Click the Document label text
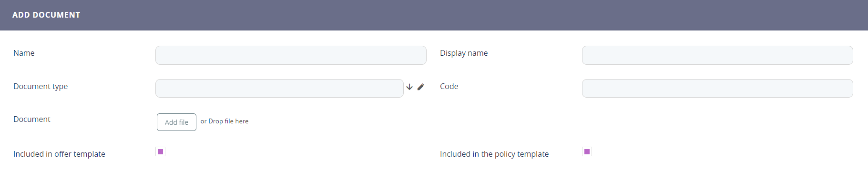The image size is (868, 191). (x=32, y=120)
